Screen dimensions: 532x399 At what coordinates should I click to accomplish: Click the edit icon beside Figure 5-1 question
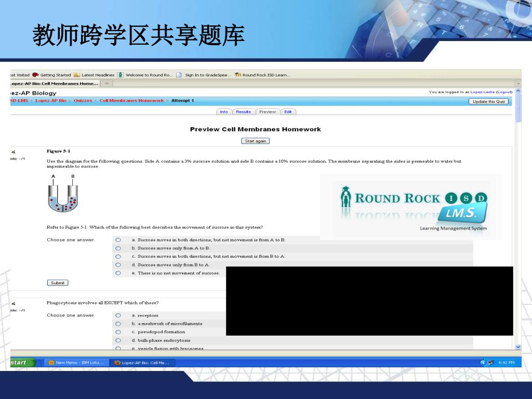pos(13,152)
